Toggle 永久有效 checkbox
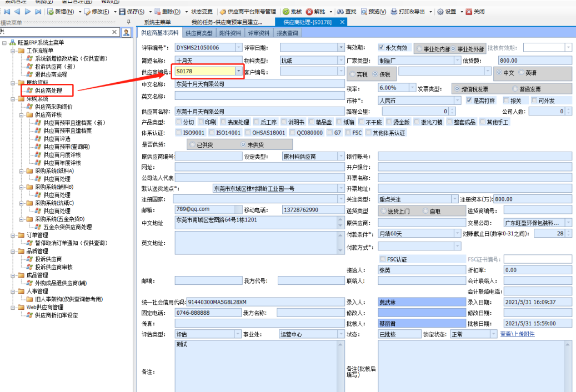This screenshot has width=576, height=392. pos(381,47)
